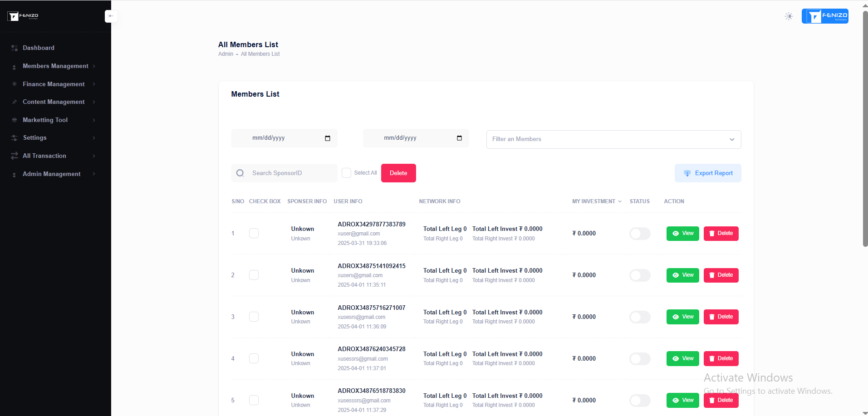Image resolution: width=868 pixels, height=416 pixels.
Task: Click trash icon in row 2 Delete button
Action: pos(712,275)
